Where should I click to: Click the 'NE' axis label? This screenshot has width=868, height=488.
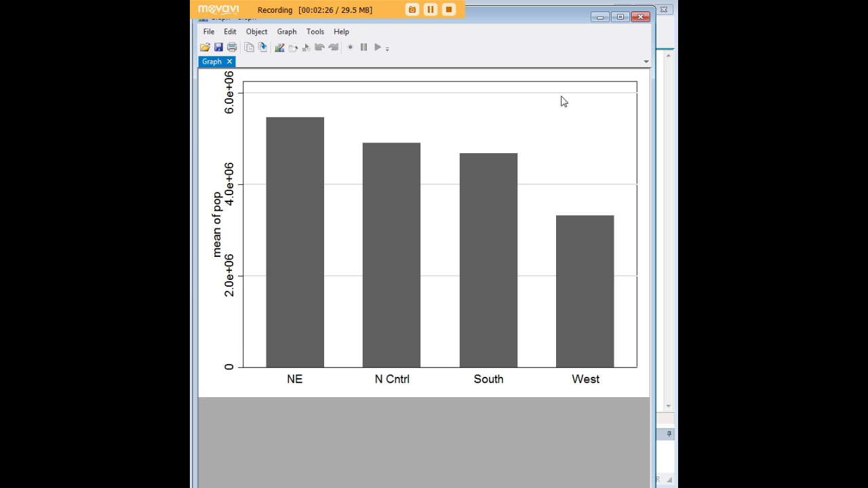click(294, 379)
